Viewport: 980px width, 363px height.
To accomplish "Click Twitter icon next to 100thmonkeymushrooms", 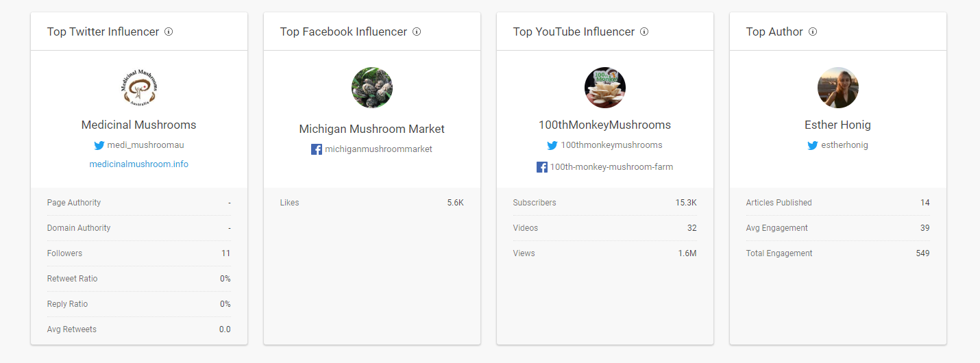I will (552, 145).
